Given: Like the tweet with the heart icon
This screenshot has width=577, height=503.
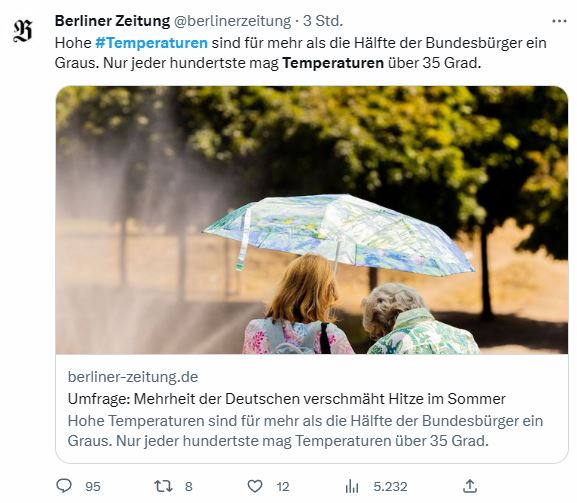Looking at the screenshot, I should tap(255, 486).
